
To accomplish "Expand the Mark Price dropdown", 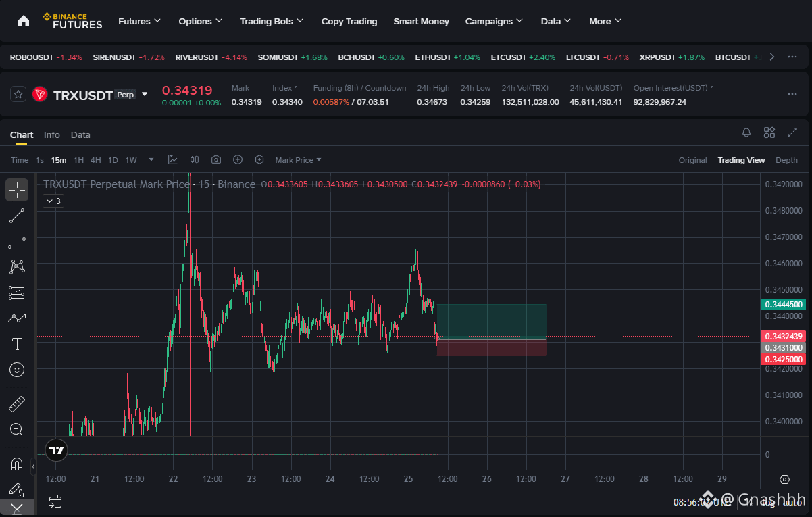I will [x=298, y=160].
